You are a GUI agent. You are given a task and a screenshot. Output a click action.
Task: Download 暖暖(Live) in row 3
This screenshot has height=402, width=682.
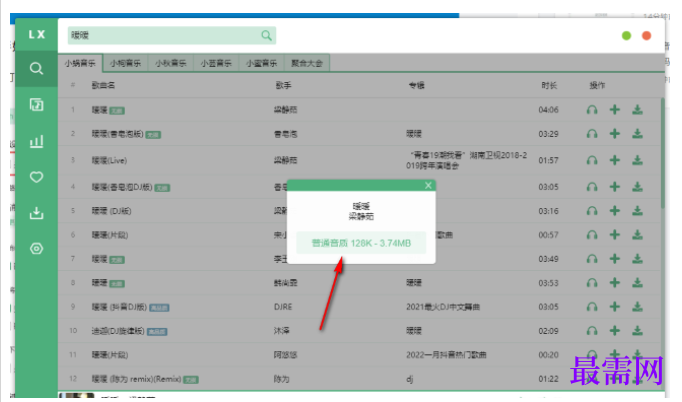coord(637,161)
